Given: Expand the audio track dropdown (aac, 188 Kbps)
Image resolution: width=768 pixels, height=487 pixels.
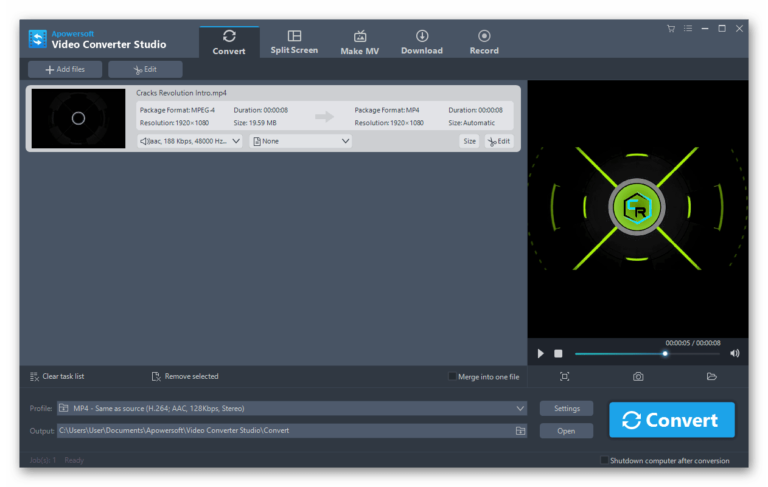Looking at the screenshot, I should coord(190,141).
